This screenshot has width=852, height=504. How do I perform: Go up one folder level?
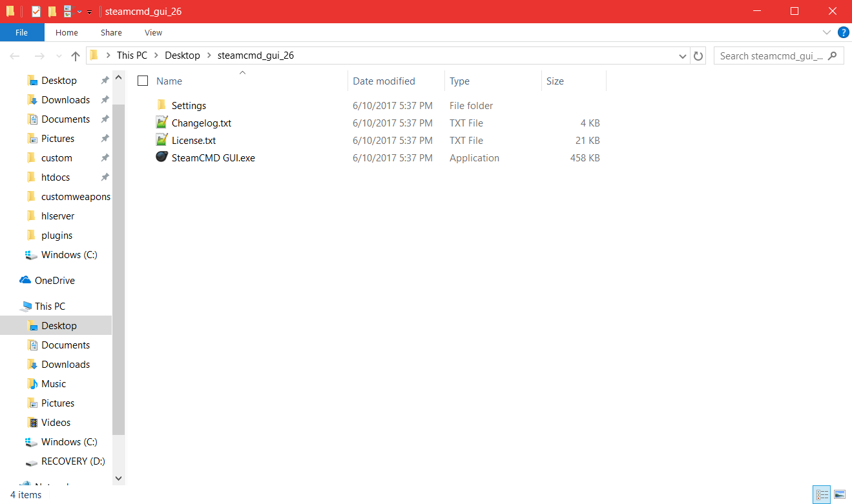[x=76, y=56]
